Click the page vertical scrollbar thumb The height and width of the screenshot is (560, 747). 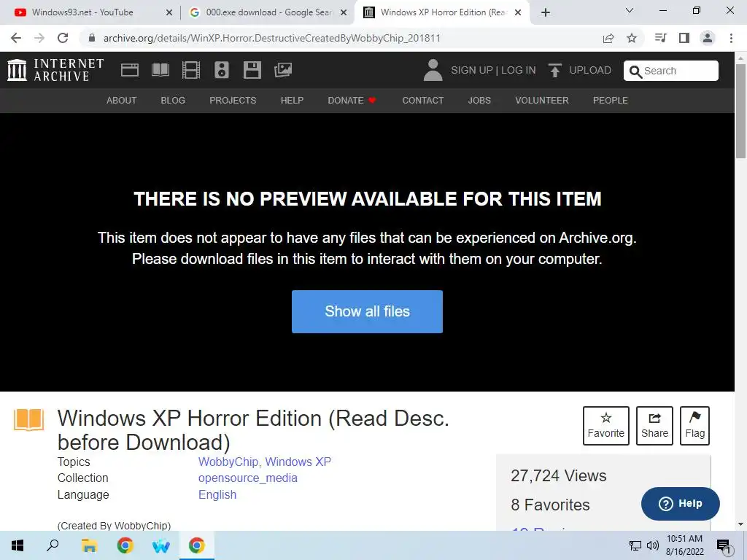pyautogui.click(x=741, y=111)
